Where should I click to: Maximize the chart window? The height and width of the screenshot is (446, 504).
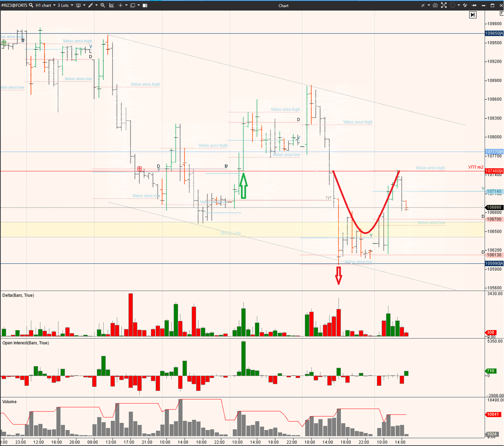492,5
